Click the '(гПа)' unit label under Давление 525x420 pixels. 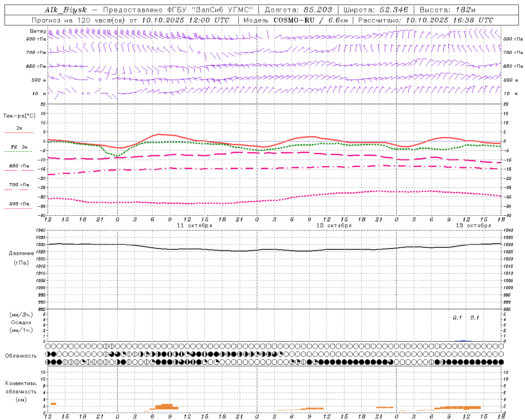[21, 262]
